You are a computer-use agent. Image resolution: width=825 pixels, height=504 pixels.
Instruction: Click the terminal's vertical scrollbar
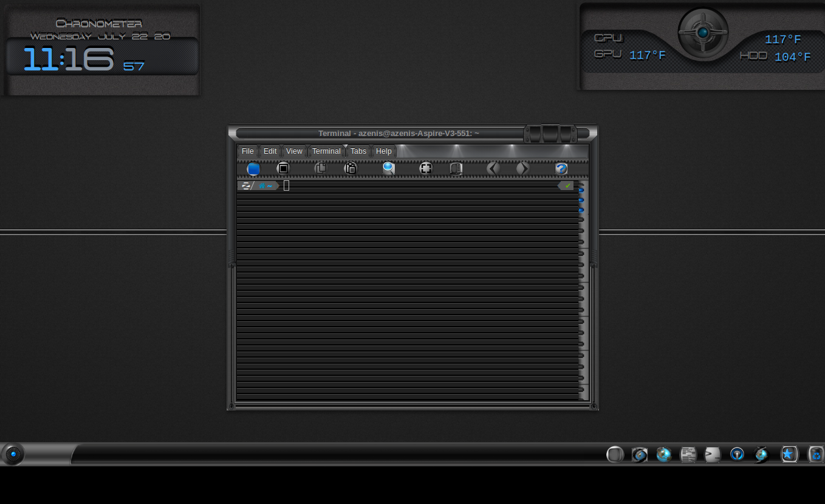click(x=583, y=291)
